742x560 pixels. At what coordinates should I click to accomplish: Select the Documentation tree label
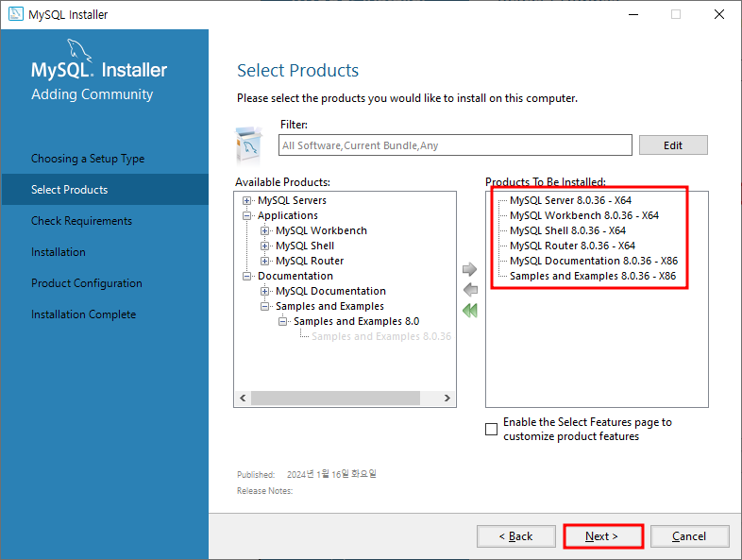295,277
